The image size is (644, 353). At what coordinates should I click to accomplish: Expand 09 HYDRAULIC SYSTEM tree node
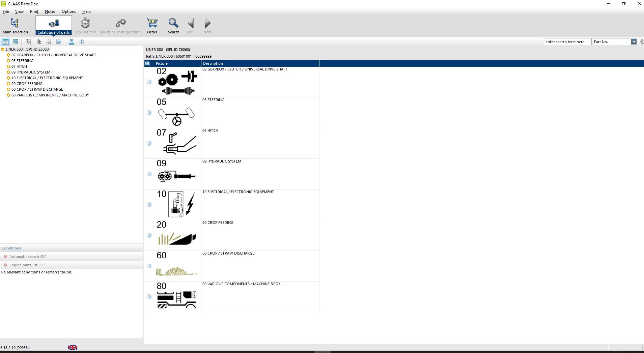pyautogui.click(x=8, y=72)
